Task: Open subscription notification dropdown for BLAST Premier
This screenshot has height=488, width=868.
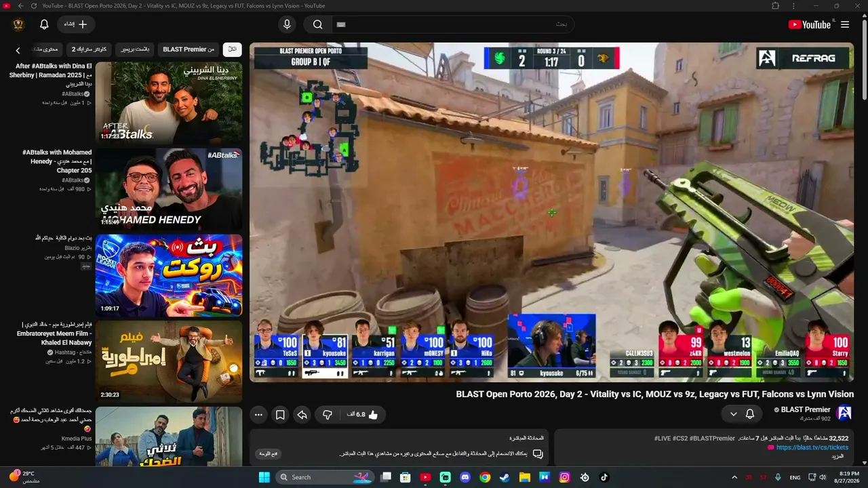Action: pyautogui.click(x=742, y=413)
